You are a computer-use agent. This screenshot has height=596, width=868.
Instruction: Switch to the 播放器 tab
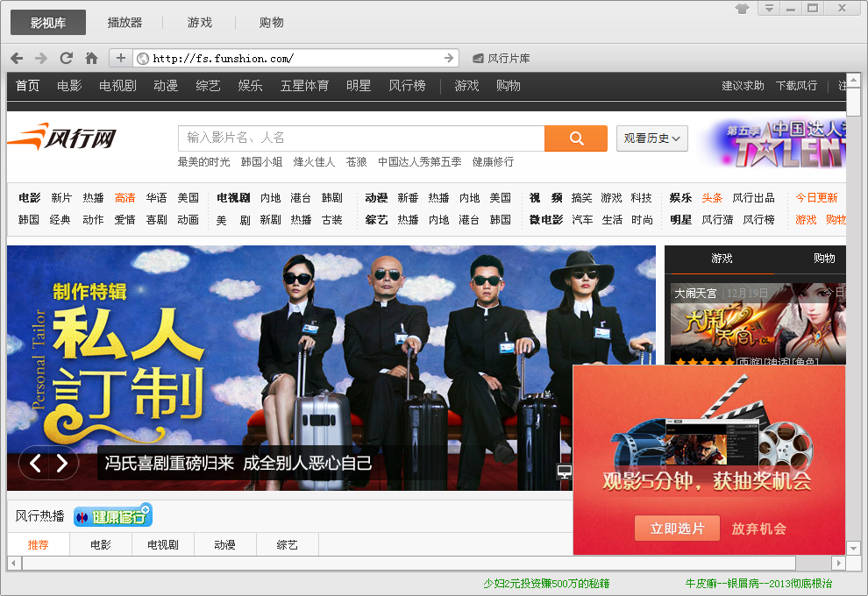click(x=125, y=23)
